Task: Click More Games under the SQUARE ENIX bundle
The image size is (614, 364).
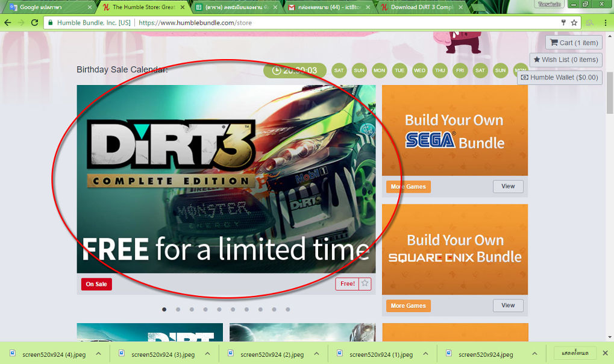Action: 408,306
